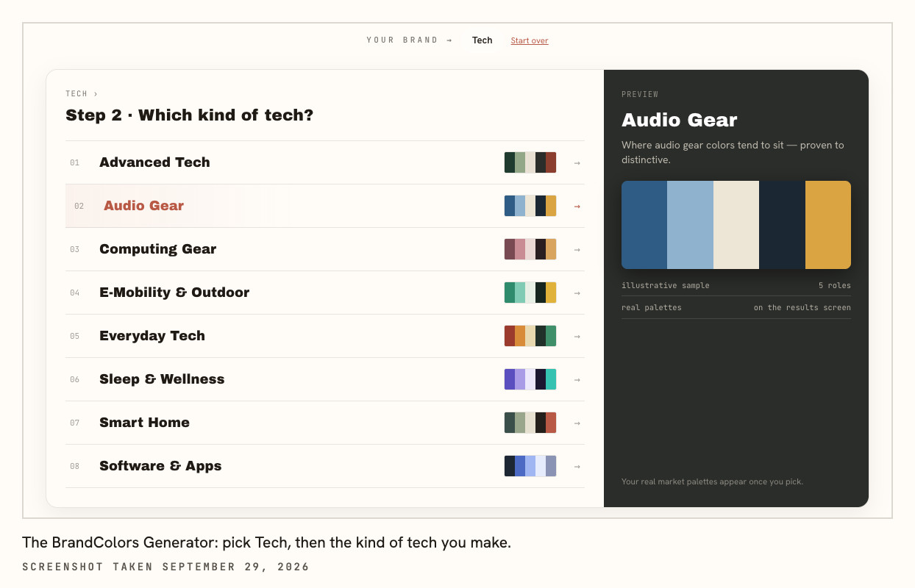Click the arrow icon on Audio Gear row

click(x=577, y=206)
